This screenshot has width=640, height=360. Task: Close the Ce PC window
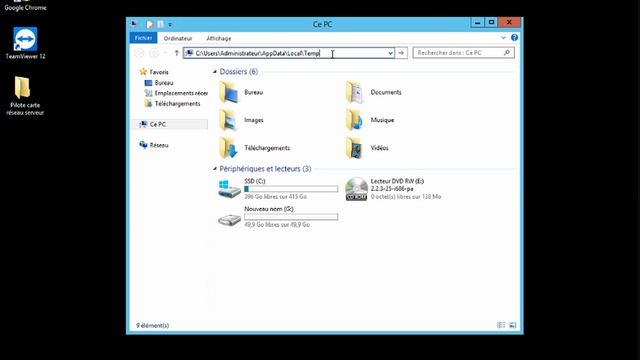509,22
